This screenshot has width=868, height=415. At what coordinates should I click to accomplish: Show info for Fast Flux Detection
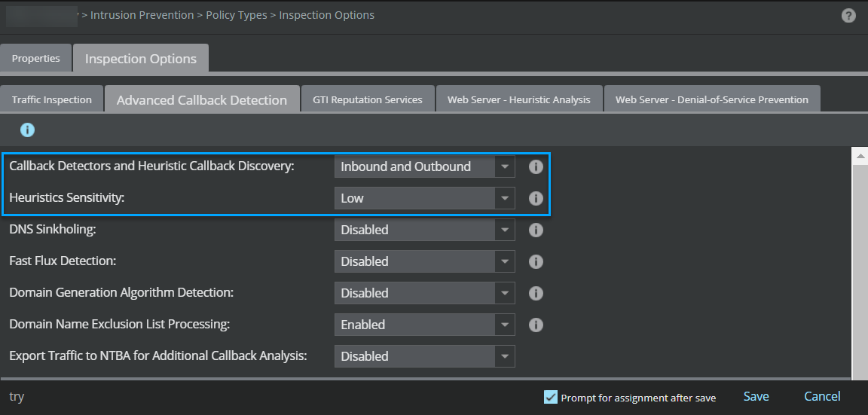click(535, 261)
